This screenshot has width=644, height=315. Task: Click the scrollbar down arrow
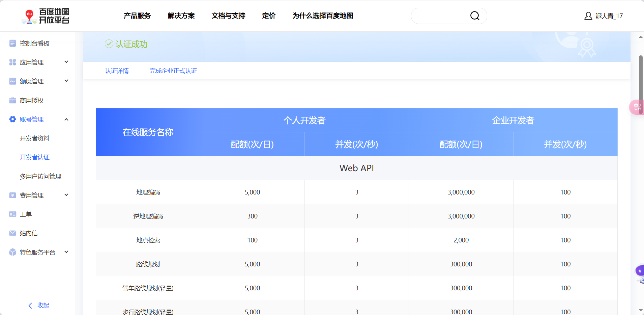click(641, 310)
